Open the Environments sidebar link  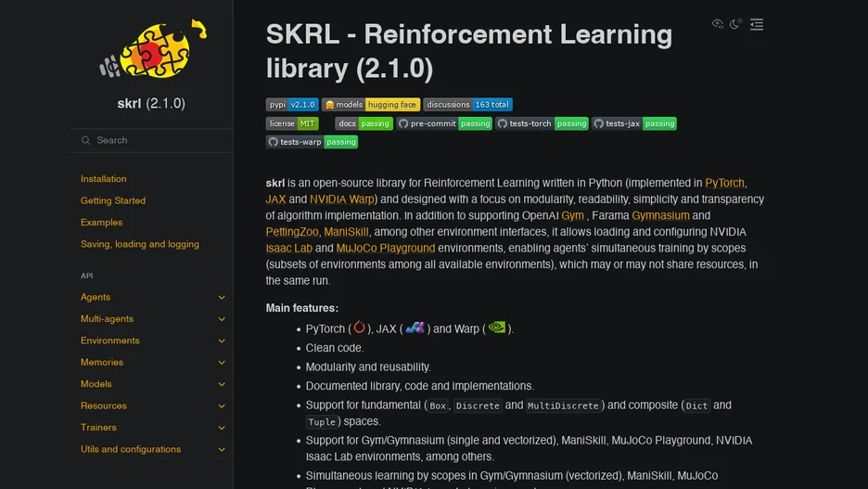click(109, 341)
